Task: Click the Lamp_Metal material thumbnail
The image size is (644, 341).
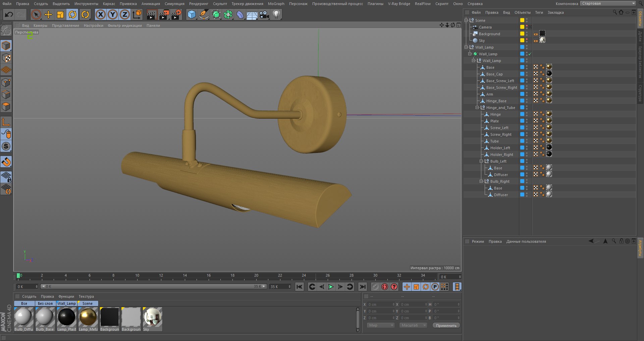Action: pos(88,317)
